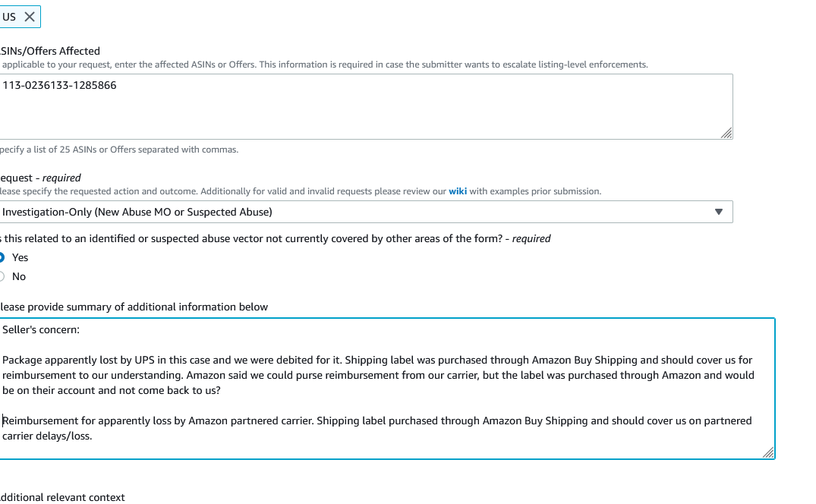Open the wiki link for request examples
816x504 pixels.
(457, 191)
